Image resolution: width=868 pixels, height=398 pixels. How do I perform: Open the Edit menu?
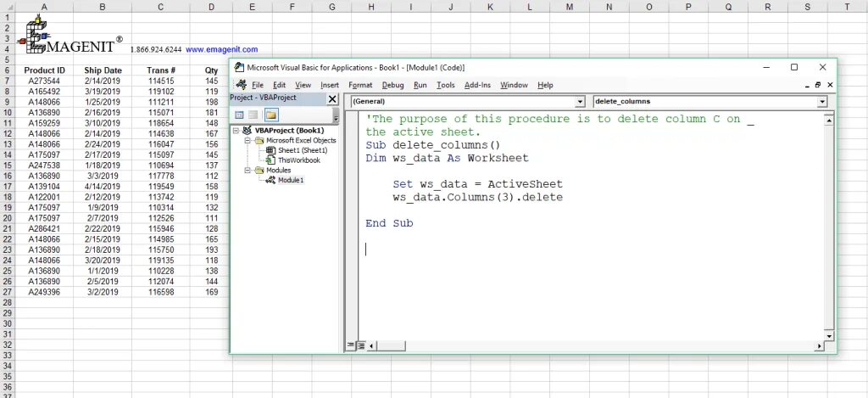click(x=279, y=85)
